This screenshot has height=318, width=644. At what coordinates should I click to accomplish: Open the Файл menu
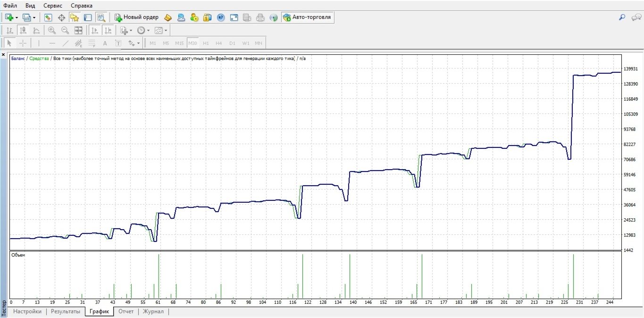pos(10,6)
